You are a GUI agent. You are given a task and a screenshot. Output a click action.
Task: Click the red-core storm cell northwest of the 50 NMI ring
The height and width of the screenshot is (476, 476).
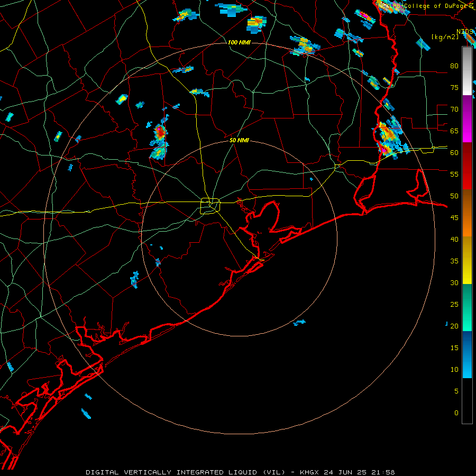(160, 131)
